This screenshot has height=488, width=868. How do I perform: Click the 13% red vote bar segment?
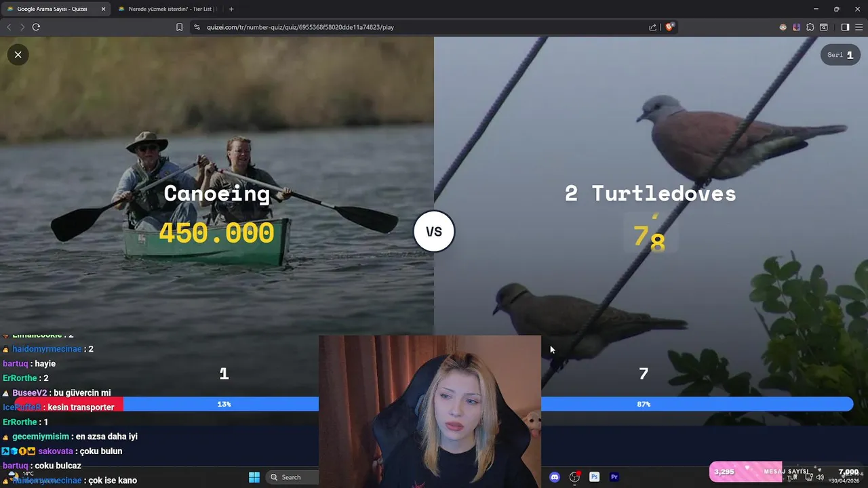click(x=68, y=404)
